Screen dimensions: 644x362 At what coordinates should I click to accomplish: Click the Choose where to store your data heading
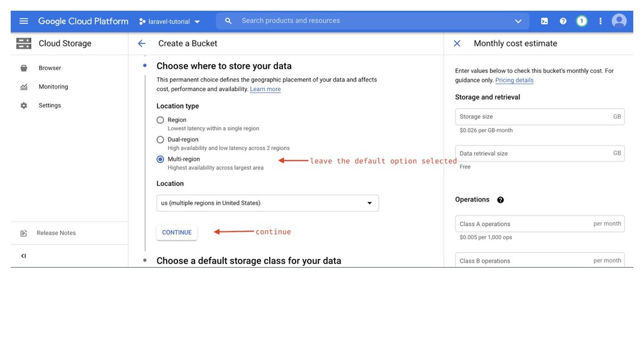coord(224,66)
